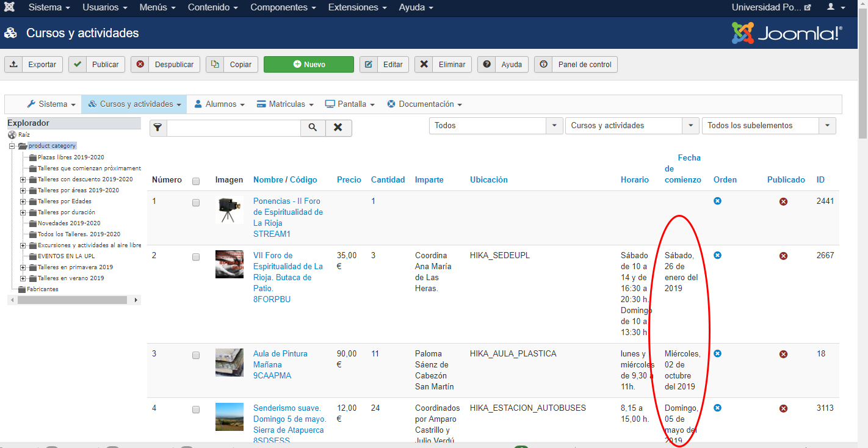The height and width of the screenshot is (448, 868).
Task: Click the filter funnel icon beside search box
Action: 158,128
